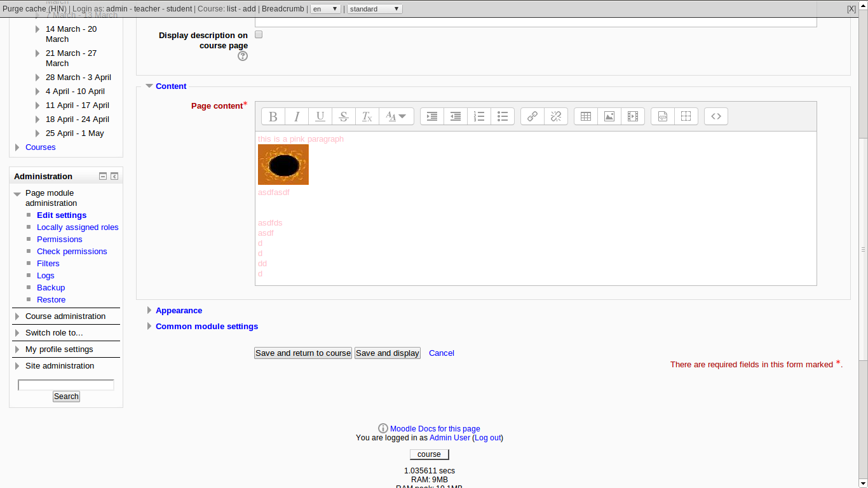The width and height of the screenshot is (868, 488).
Task: Expand the 4 April - 10 April week
Action: click(x=37, y=91)
